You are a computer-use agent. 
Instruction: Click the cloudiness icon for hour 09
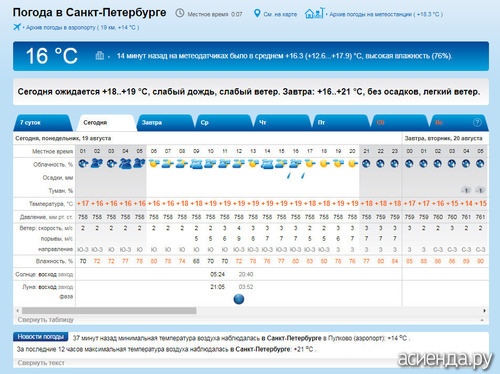click(196, 164)
